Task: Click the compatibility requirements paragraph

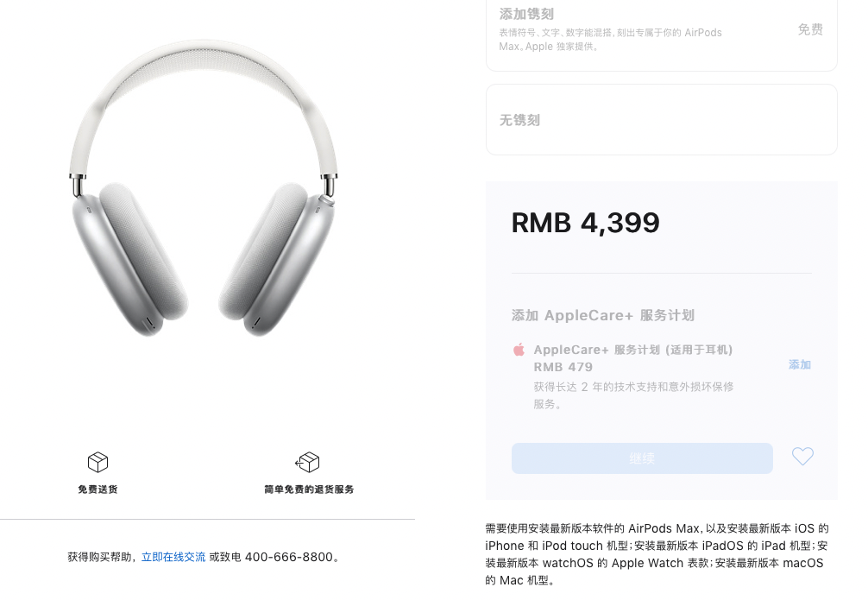Action: pyautogui.click(x=657, y=554)
